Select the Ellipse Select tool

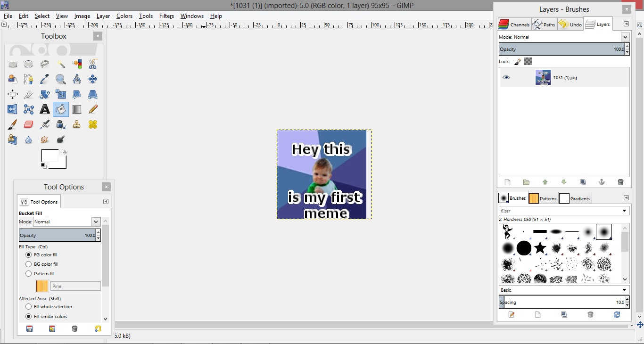(x=29, y=64)
